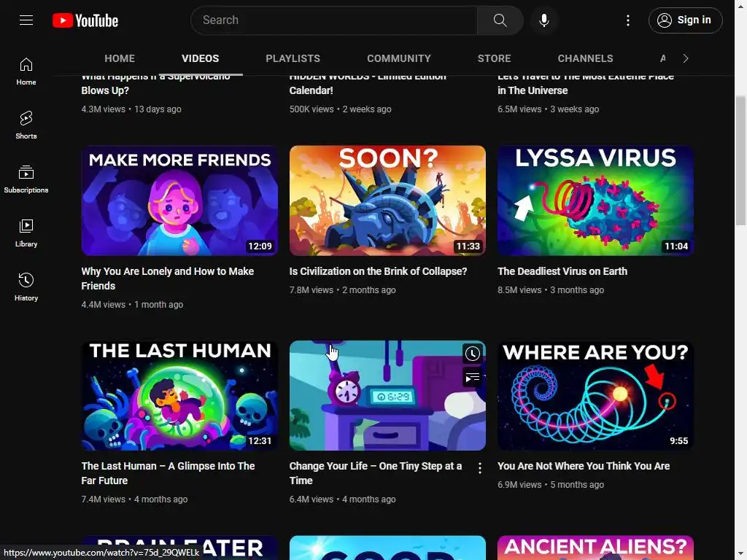This screenshot has height=560, width=747.
Task: Click '6.9M views • 5 months ago' text
Action: click(551, 485)
